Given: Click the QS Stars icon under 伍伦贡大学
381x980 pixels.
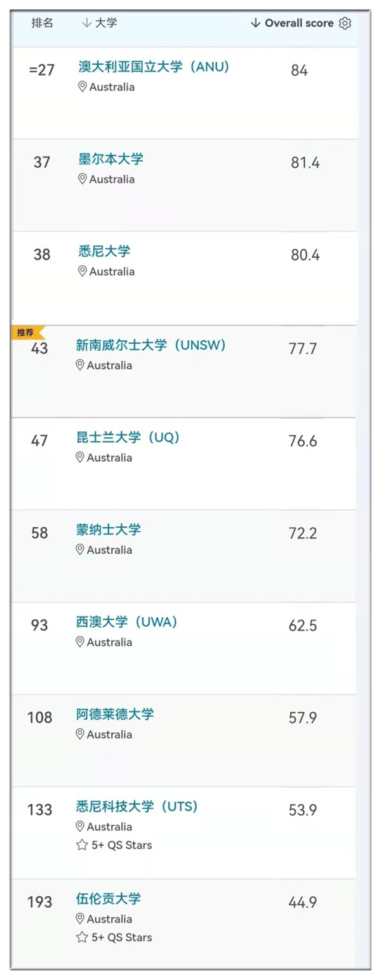Looking at the screenshot, I should click(81, 937).
